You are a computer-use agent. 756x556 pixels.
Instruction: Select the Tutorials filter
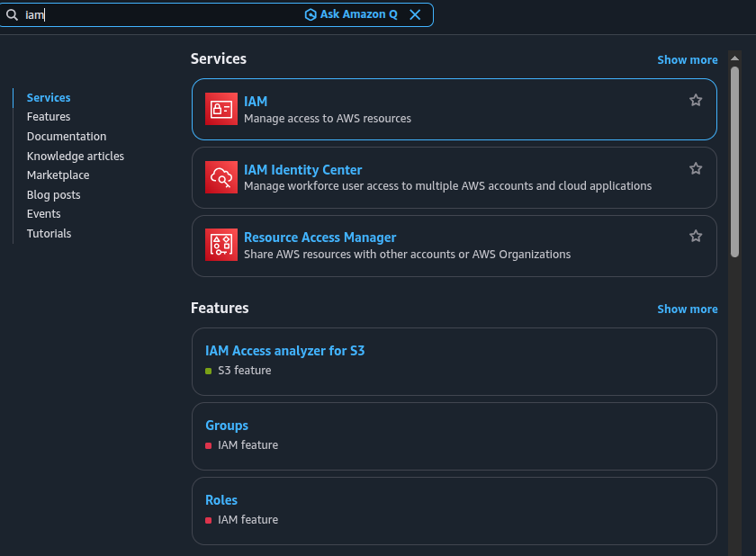pos(49,234)
